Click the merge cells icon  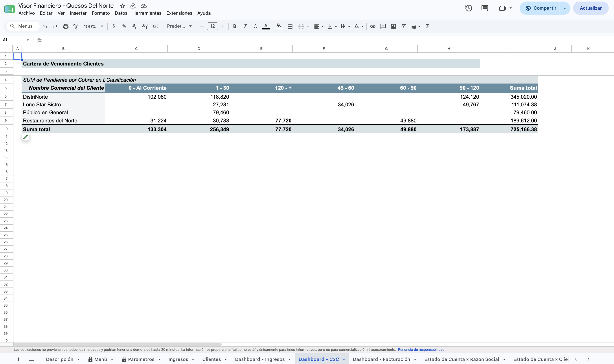click(301, 26)
